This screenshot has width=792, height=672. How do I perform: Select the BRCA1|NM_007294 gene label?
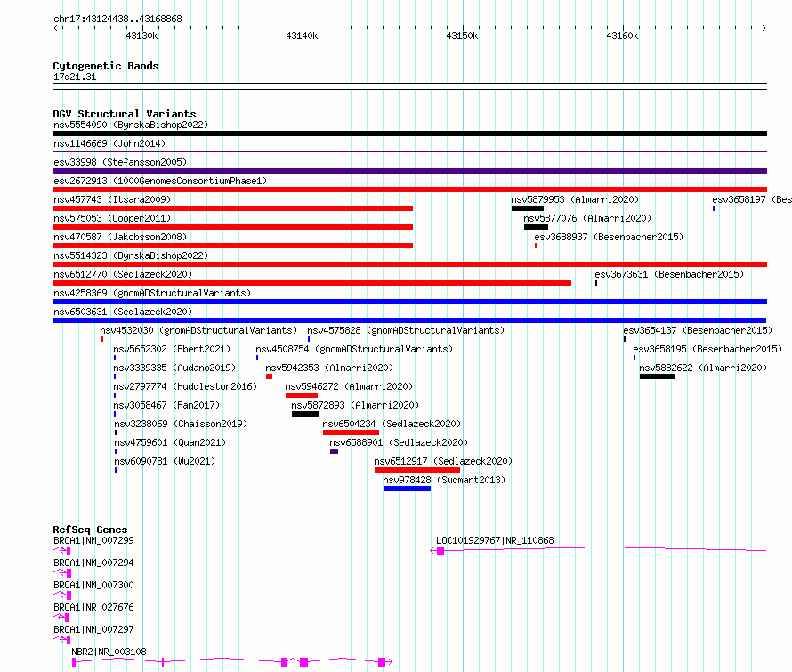click(x=94, y=563)
